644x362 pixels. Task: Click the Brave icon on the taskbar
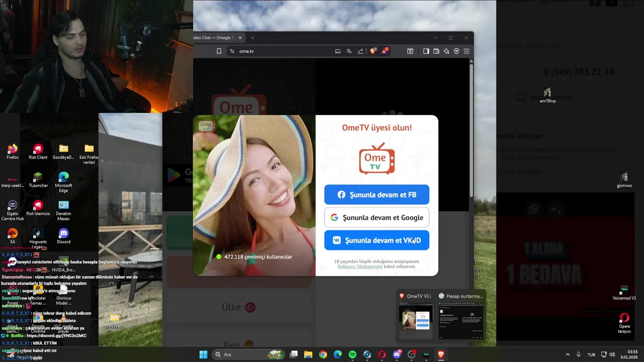[x=441, y=354]
